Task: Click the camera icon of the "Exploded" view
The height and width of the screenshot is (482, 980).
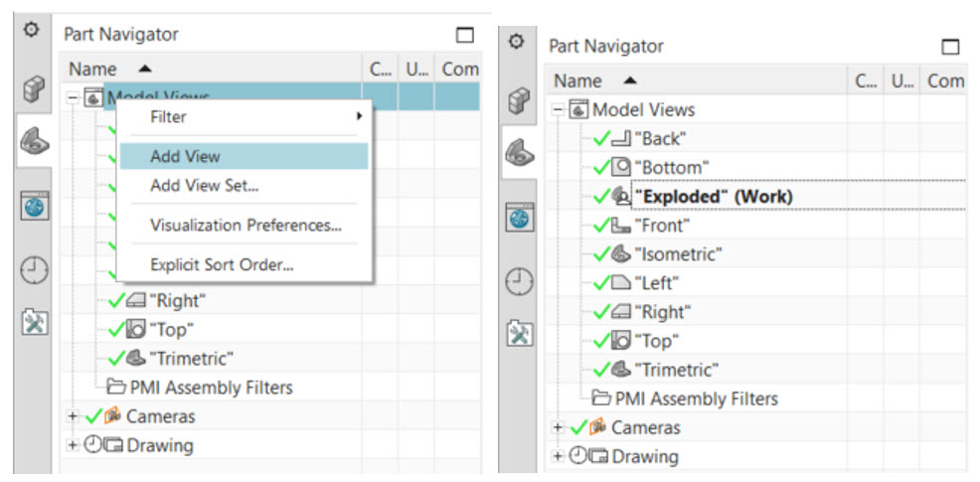Action: [620, 197]
